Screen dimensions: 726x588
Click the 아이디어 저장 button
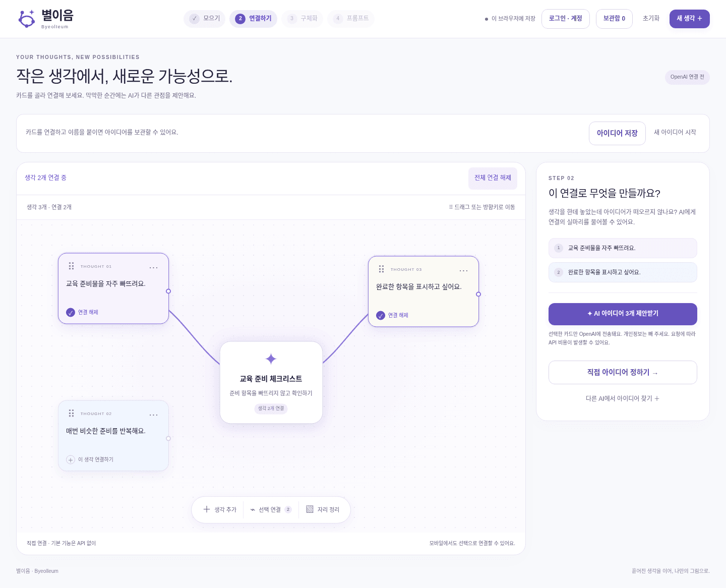coord(617,133)
